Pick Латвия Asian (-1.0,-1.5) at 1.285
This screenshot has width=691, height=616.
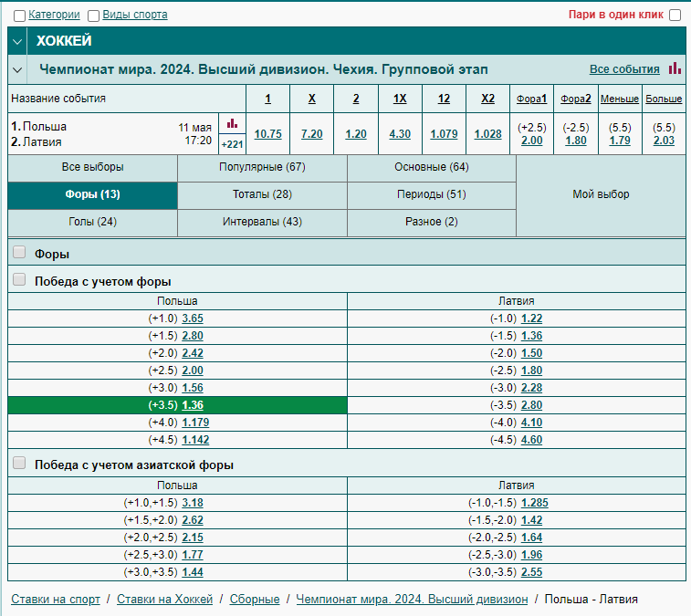click(x=535, y=503)
